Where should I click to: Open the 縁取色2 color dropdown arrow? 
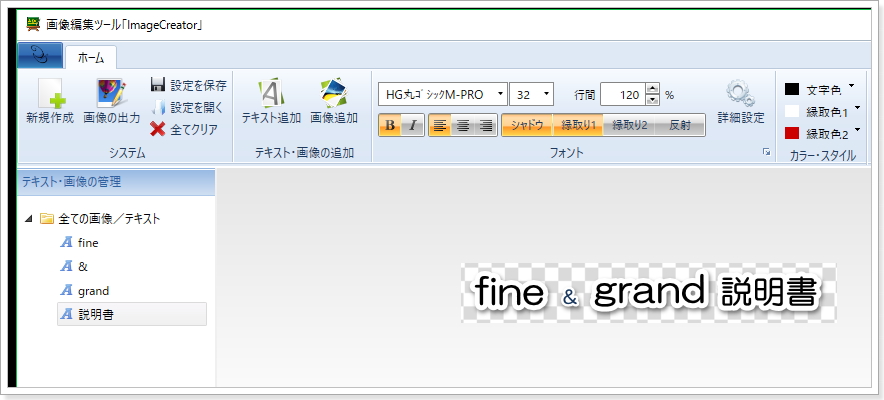858,130
